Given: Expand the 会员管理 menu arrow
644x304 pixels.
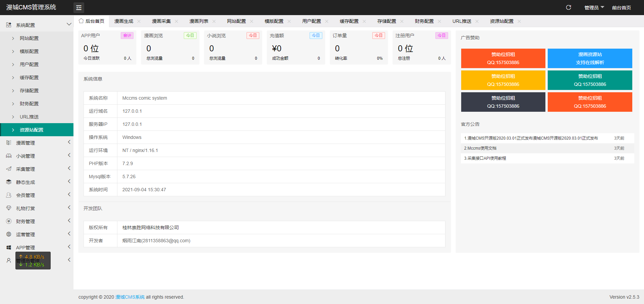Looking at the screenshot, I should (x=69, y=194).
